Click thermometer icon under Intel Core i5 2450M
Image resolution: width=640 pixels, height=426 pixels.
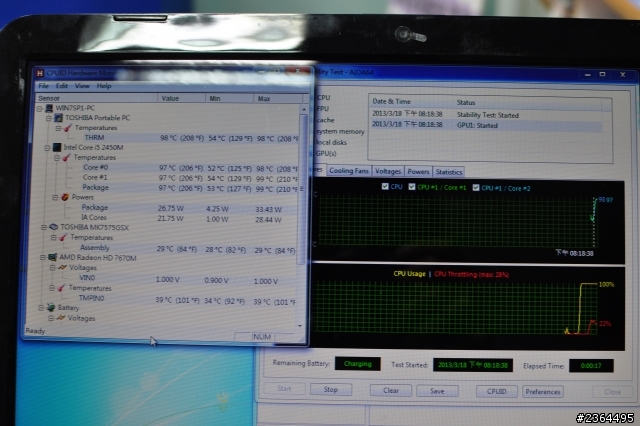tap(66, 158)
